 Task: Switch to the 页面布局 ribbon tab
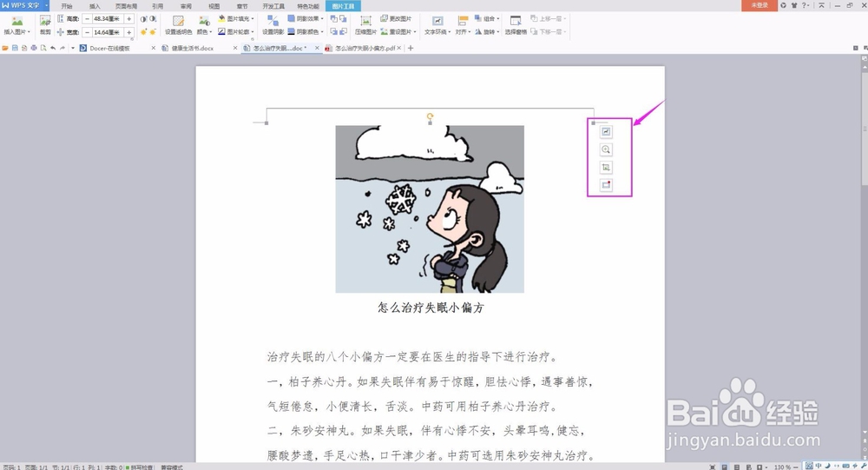pos(126,6)
